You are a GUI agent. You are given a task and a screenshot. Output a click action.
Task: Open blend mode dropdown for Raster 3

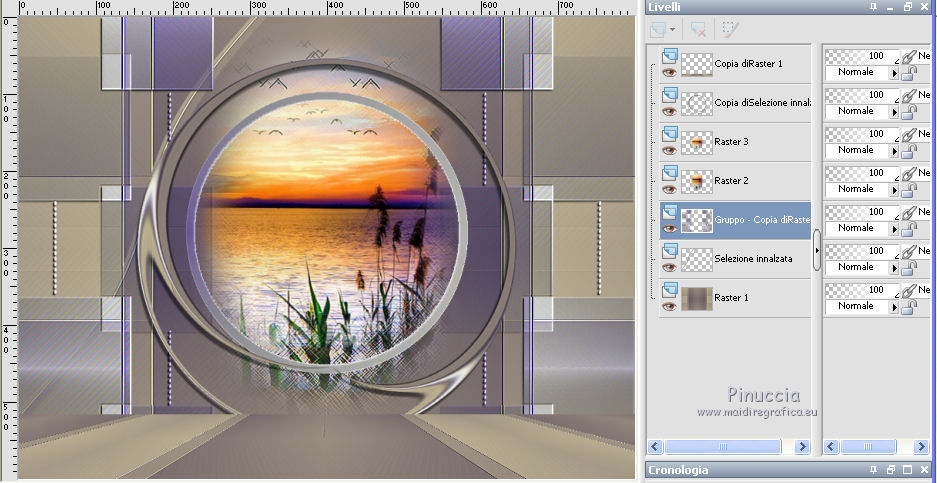pyautogui.click(x=895, y=151)
